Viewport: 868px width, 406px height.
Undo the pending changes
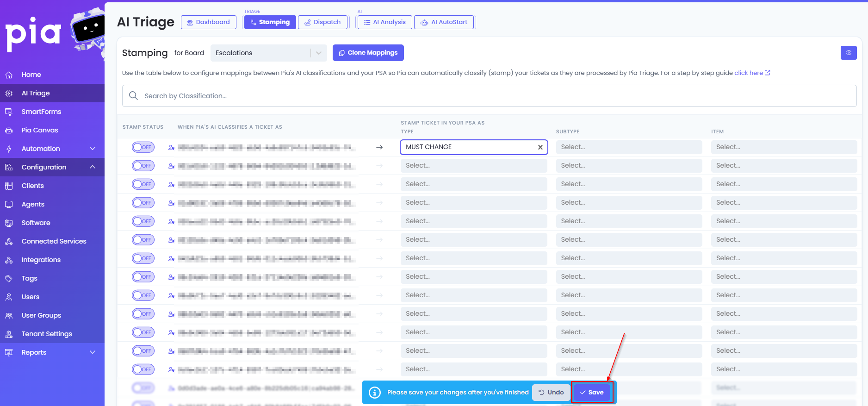point(551,393)
